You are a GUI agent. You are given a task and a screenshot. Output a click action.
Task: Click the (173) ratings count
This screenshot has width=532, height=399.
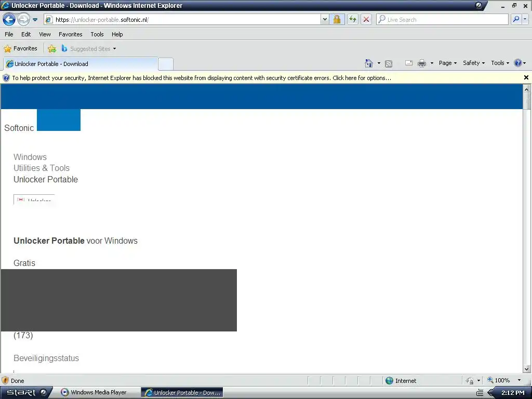tap(23, 335)
